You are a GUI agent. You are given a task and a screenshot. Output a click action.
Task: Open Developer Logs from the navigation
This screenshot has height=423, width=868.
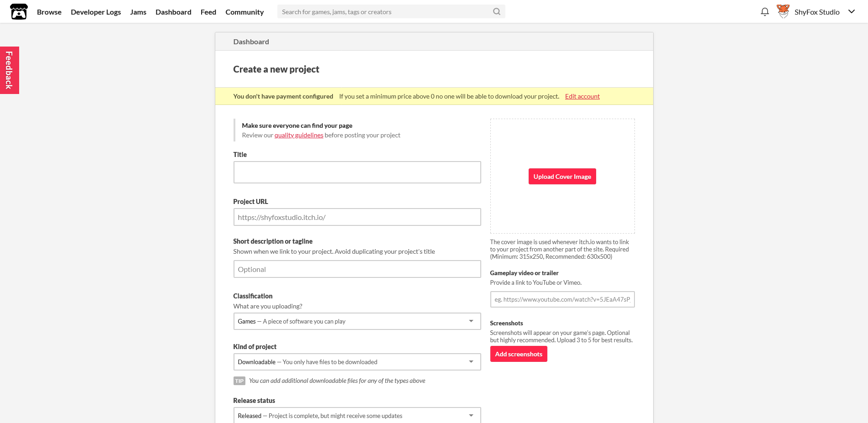(96, 12)
